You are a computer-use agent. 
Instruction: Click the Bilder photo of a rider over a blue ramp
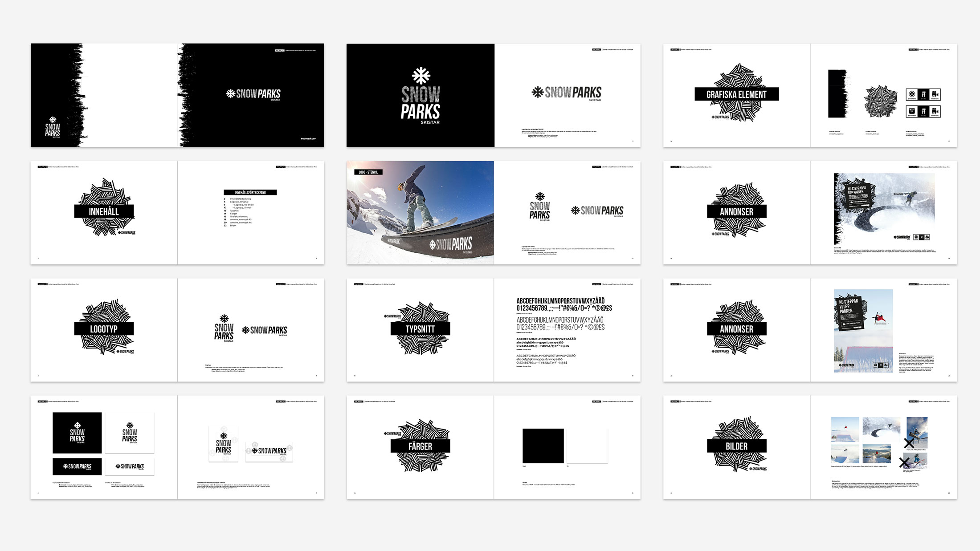845,454
